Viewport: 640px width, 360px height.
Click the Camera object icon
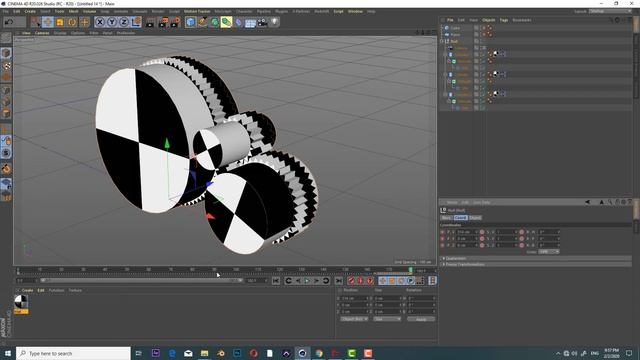[262, 22]
